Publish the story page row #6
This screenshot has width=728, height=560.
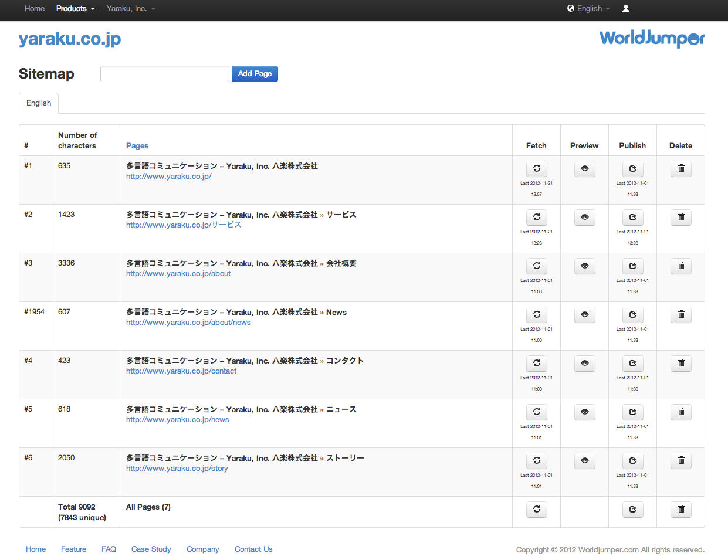click(632, 460)
